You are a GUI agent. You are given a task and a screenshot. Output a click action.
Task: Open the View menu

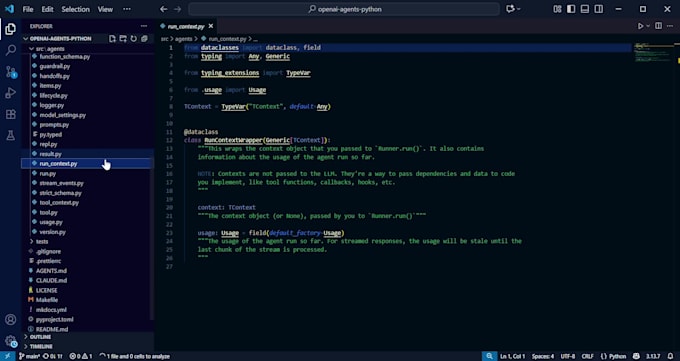pyautogui.click(x=105, y=9)
